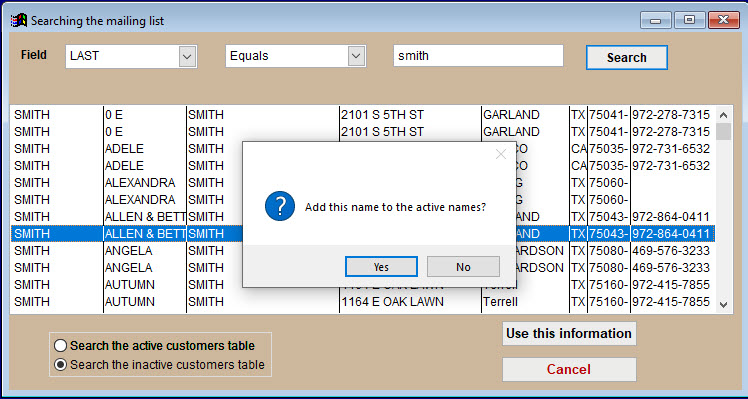Click the red Cancel button

569,369
